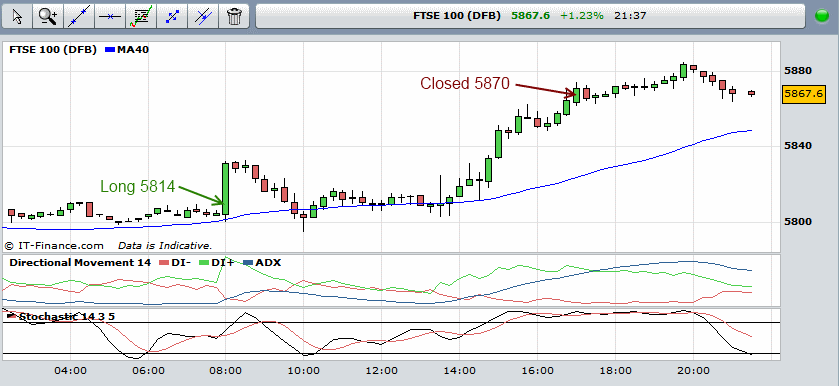Click the 16:00 time axis label
This screenshot has height=386, width=839.
(x=537, y=370)
